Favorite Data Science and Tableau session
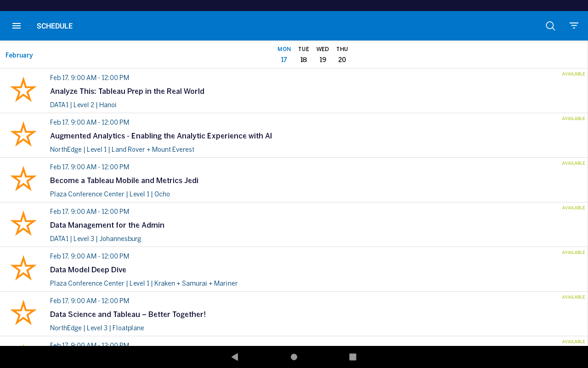Viewport: 588px width, 368px height. 23,313
